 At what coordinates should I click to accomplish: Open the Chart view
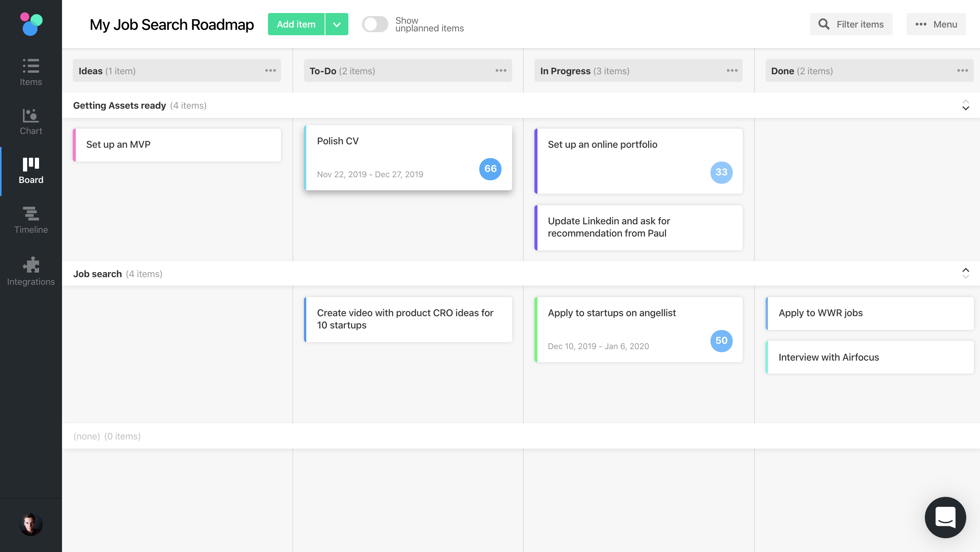point(31,121)
